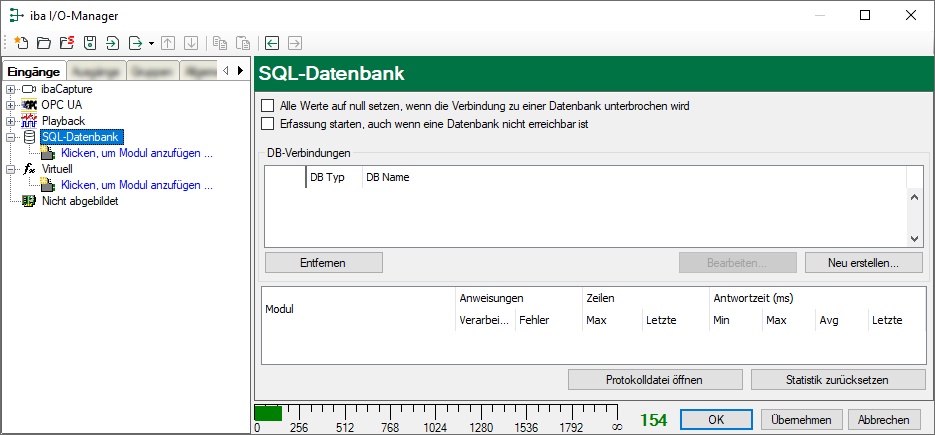Click the move down arrow icon

coord(191,43)
